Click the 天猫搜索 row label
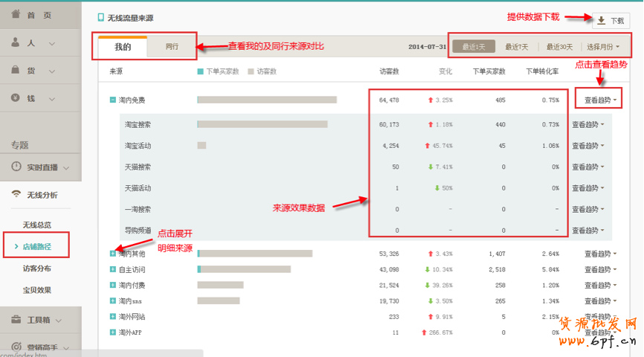The width and height of the screenshot is (644, 357). (x=138, y=167)
